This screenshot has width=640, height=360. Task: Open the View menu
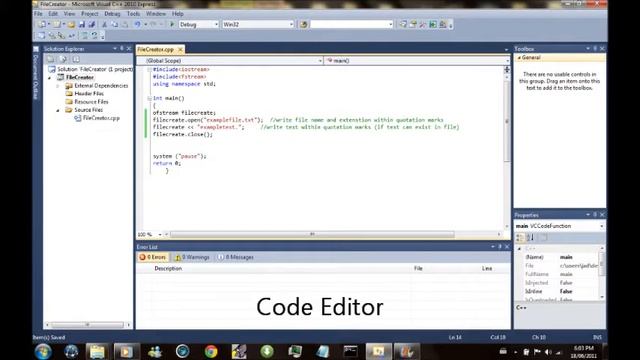(69, 14)
